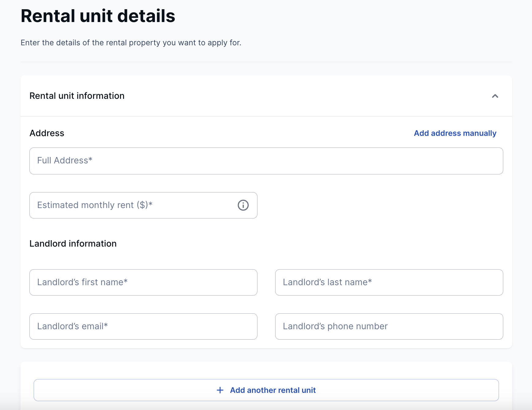532x410 pixels.
Task: Focus the Landlord's last name field
Action: point(389,282)
